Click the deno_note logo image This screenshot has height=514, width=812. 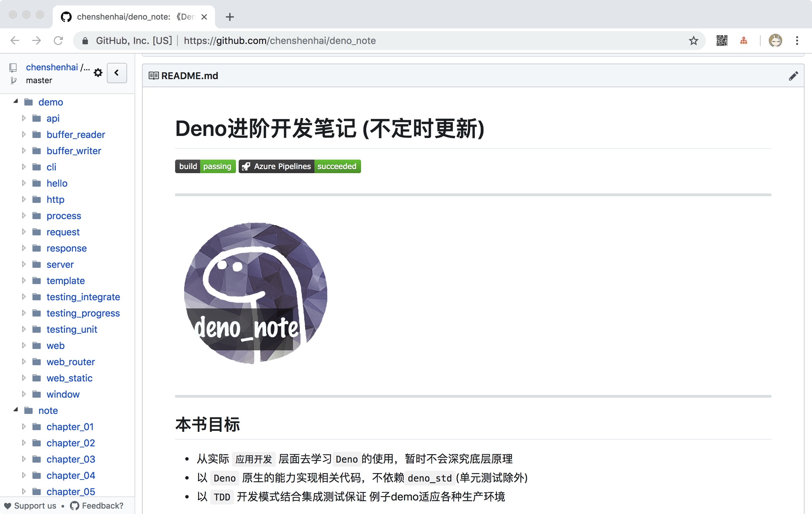(x=255, y=293)
